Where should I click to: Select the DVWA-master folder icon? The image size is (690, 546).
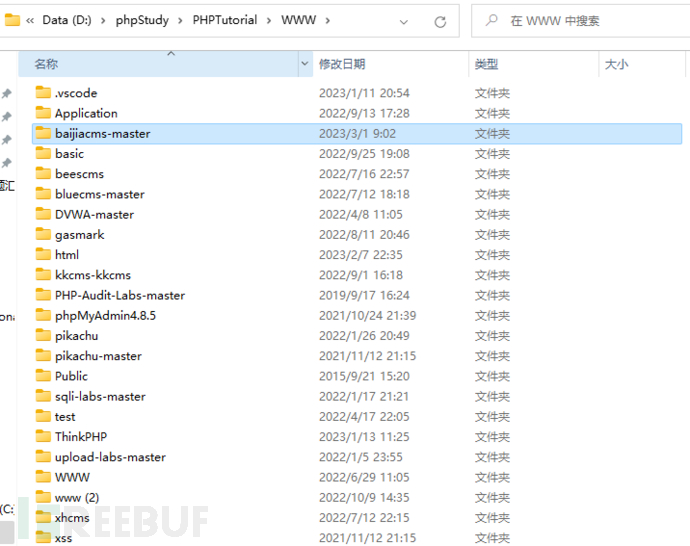tap(43, 214)
